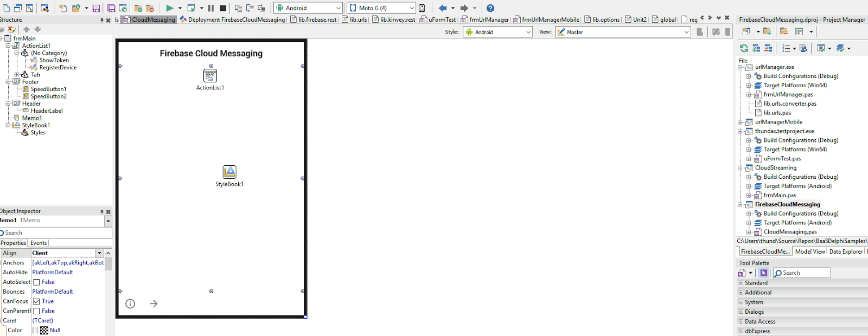The width and height of the screenshot is (868, 336).
Task: Open the Android target platform dropdown
Action: 339,8
